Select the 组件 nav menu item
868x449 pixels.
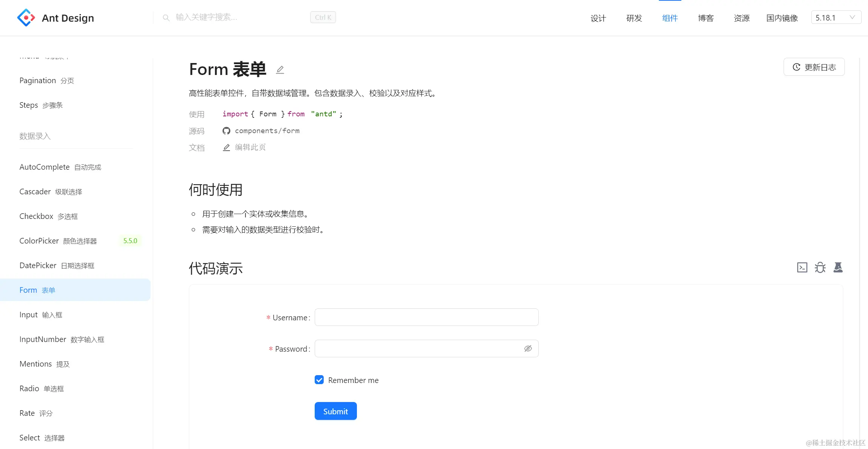(670, 18)
